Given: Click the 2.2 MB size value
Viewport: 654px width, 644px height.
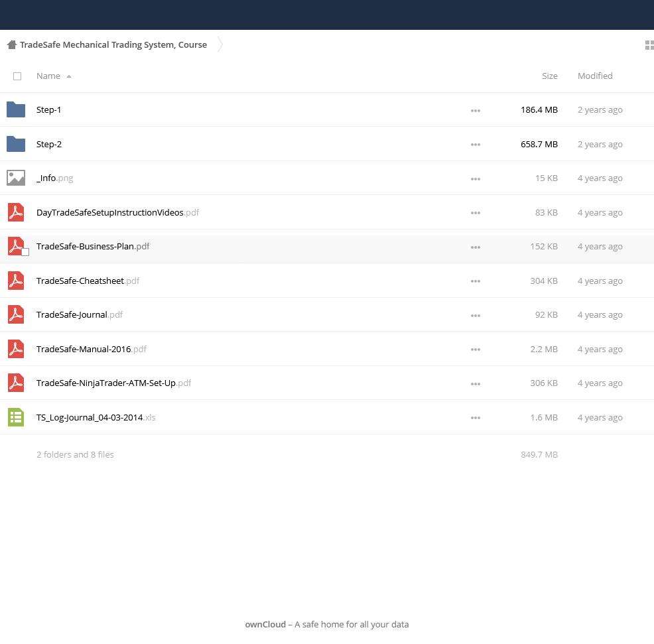Looking at the screenshot, I should 544,349.
